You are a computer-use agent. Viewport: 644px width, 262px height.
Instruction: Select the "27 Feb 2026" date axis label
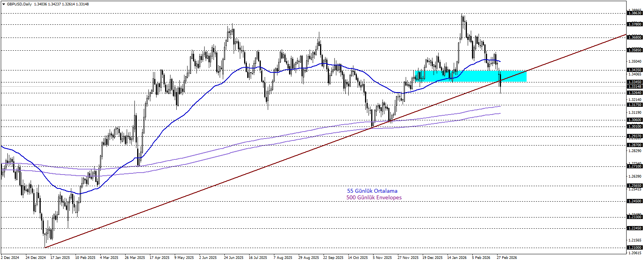507,258
